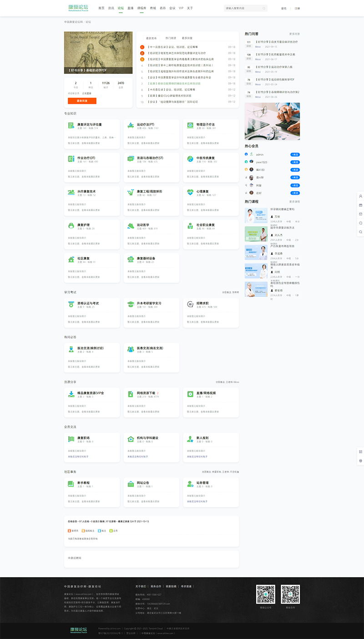Click the 社区康复 house icon
Screen dimensions: 364x639
(x=71, y=259)
